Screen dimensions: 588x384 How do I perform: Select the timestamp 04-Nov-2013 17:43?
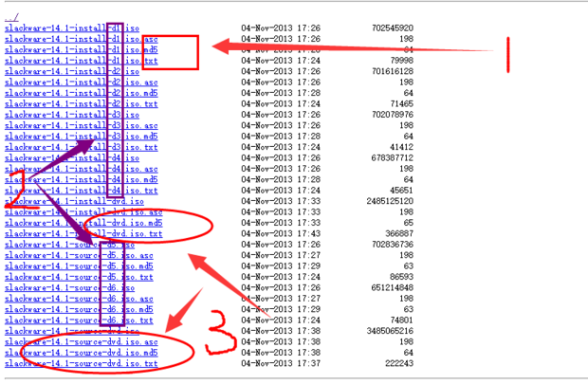(281, 234)
